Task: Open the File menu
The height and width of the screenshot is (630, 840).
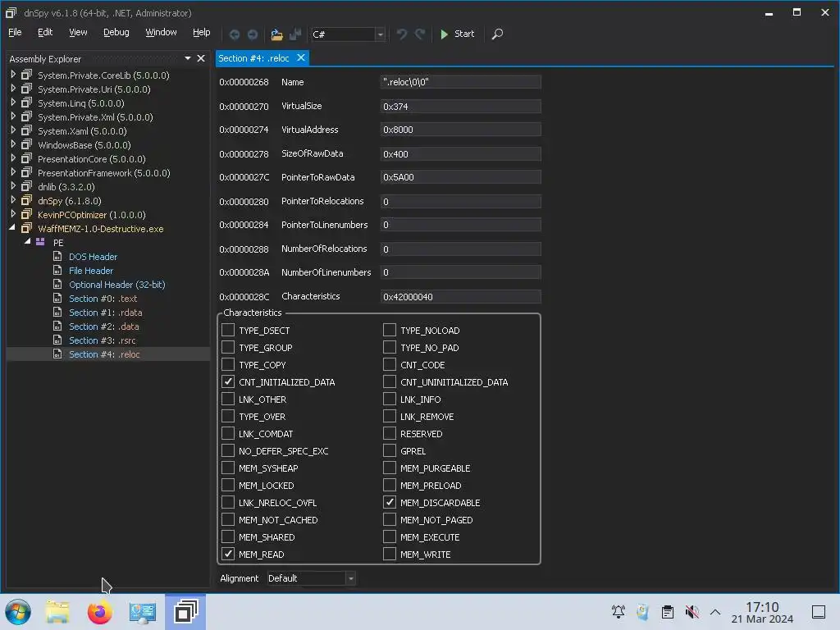Action: click(15, 32)
